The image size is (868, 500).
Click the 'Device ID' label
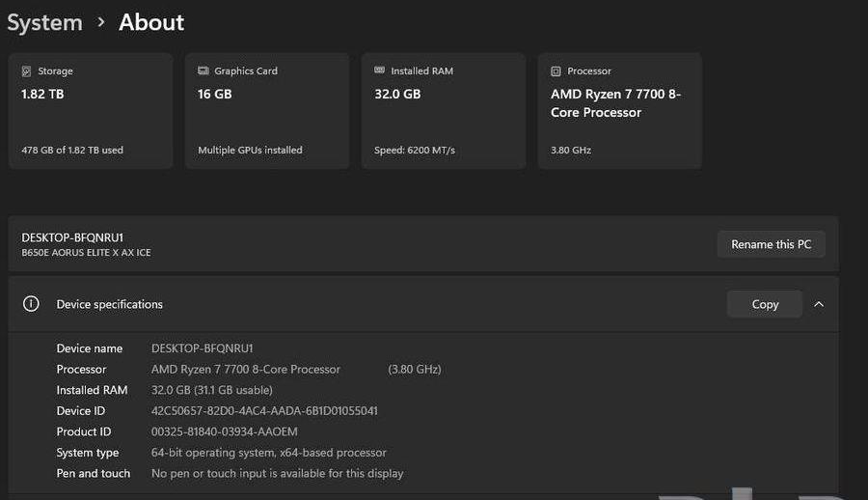[81, 411]
